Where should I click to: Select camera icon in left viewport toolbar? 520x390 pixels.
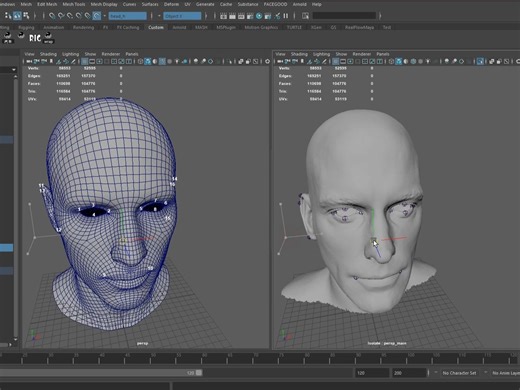pyautogui.click(x=29, y=61)
